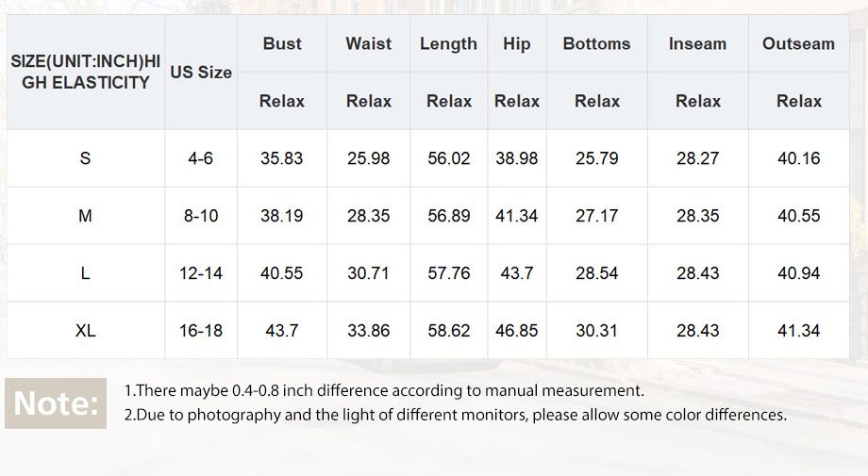868x476 pixels.
Task: Click the XL size row label
Action: (85, 331)
